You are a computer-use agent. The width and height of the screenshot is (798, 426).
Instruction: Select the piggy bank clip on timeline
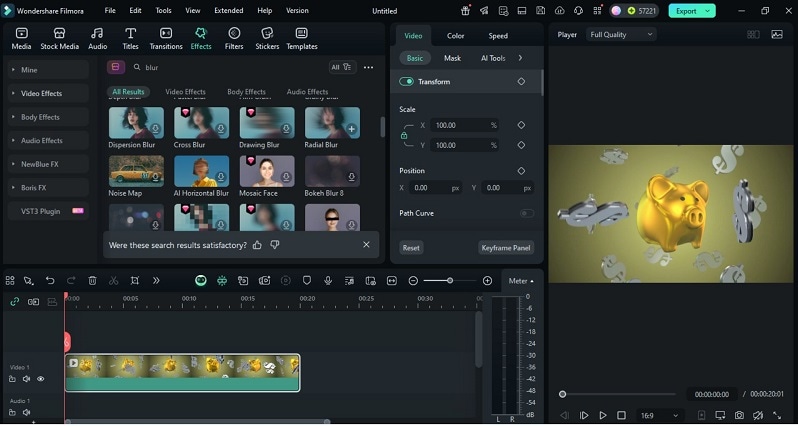coord(183,373)
